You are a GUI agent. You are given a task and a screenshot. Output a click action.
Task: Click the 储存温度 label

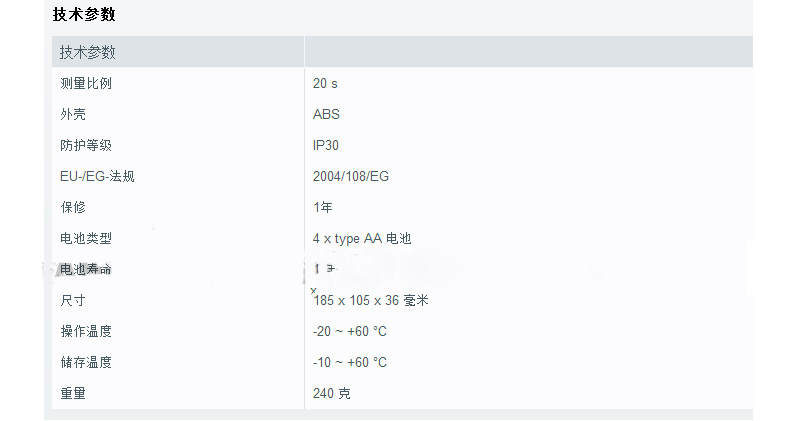[x=86, y=362]
